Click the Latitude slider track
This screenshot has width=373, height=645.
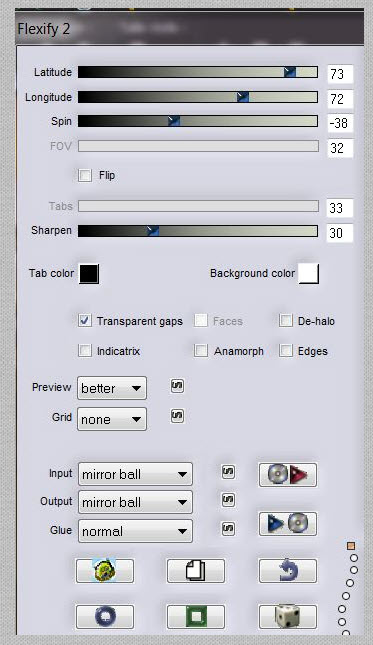198,72
